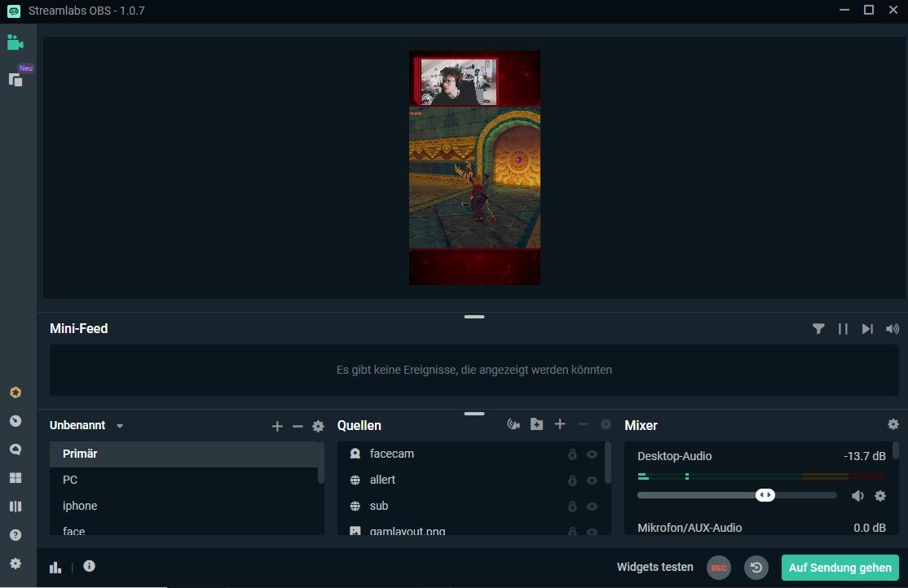The image size is (908, 588).
Task: Start recording with the REC button
Action: pyautogui.click(x=719, y=568)
